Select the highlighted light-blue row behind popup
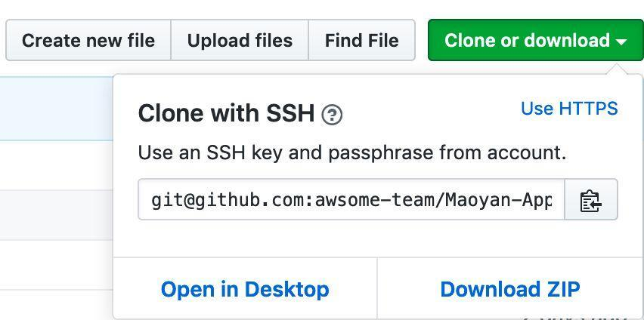644x320 pixels. point(57,109)
